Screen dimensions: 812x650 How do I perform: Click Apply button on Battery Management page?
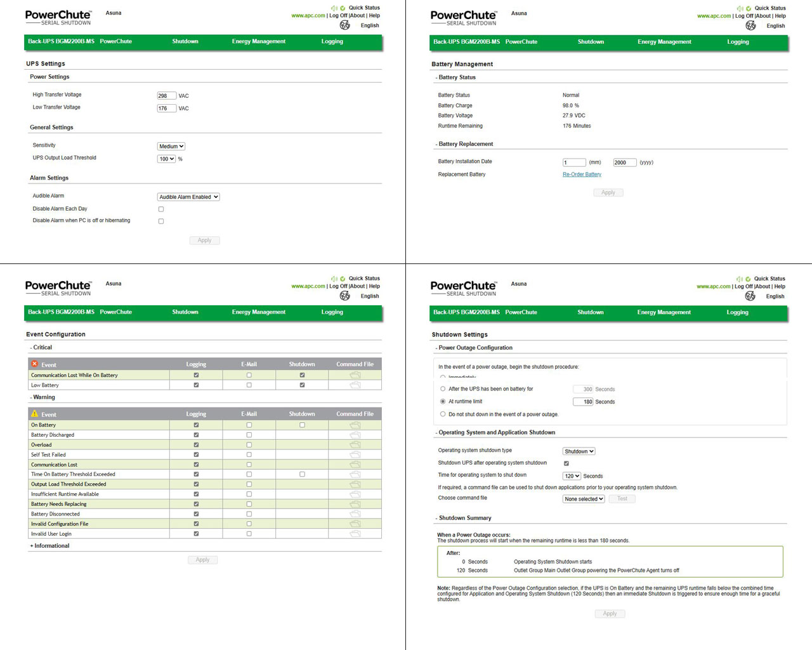click(x=608, y=192)
